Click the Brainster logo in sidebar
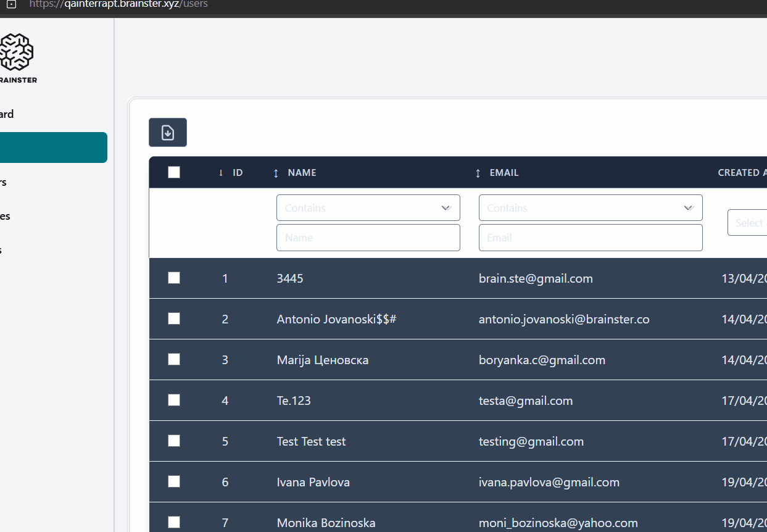 [x=17, y=53]
